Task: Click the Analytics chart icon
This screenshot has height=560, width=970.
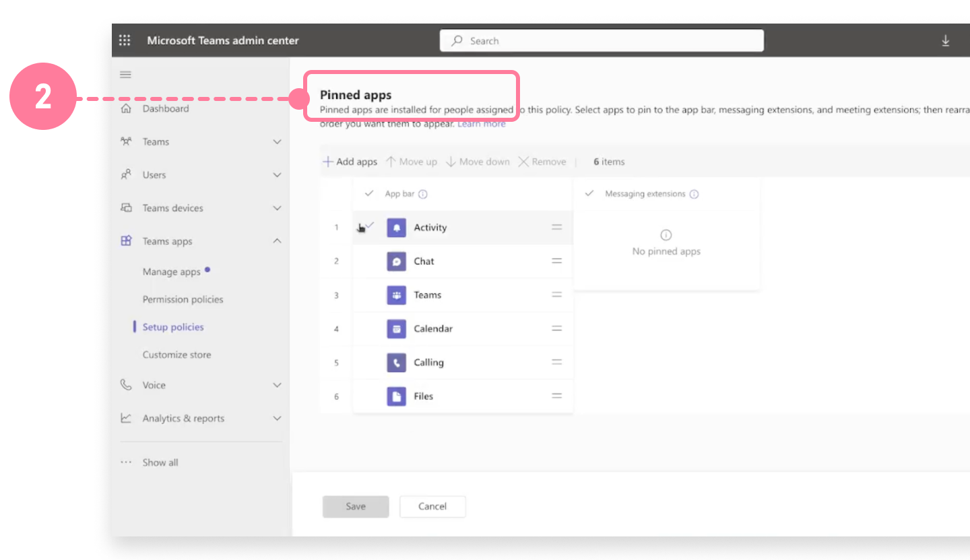Action: pos(126,418)
